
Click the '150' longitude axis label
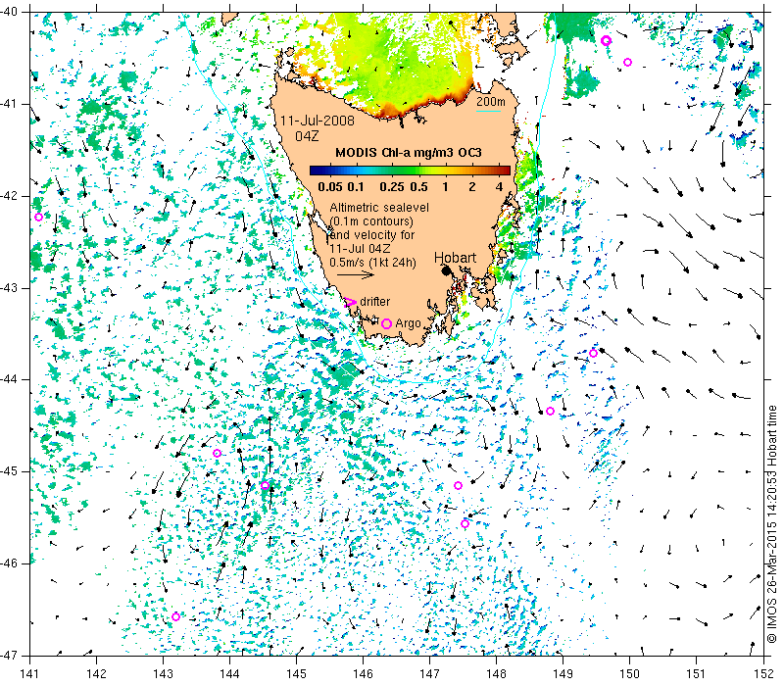629,673
